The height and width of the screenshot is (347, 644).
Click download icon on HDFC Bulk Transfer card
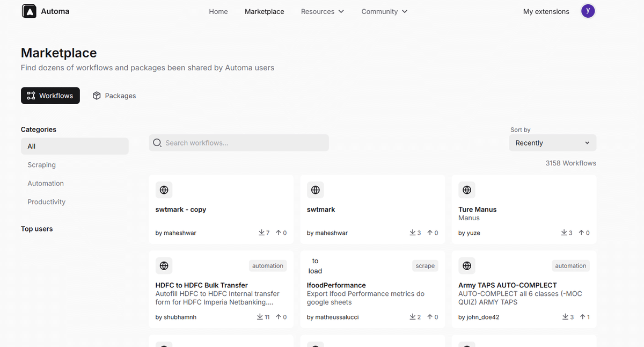pos(260,317)
